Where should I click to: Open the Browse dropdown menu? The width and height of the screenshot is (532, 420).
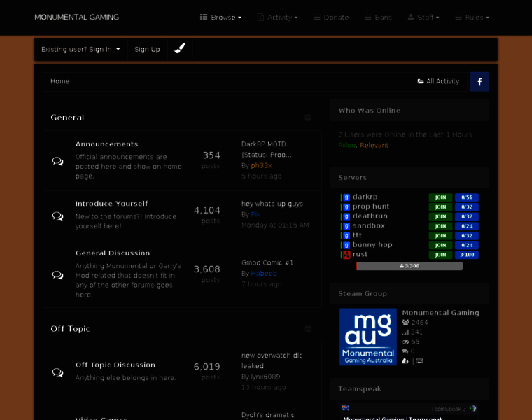(x=220, y=17)
